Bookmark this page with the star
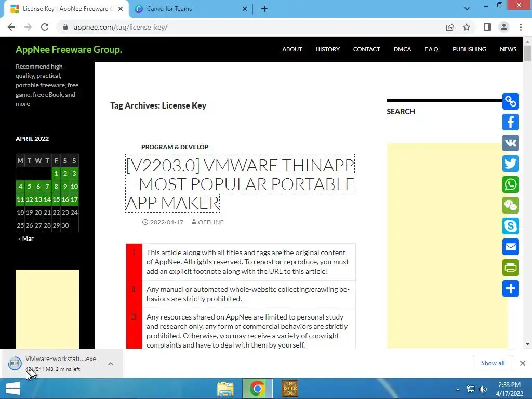 467,27
